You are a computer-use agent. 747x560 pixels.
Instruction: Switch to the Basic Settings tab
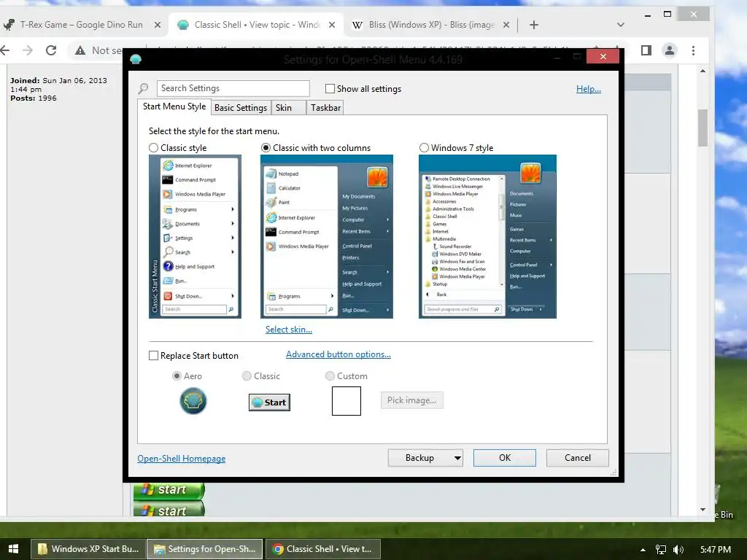click(x=241, y=108)
